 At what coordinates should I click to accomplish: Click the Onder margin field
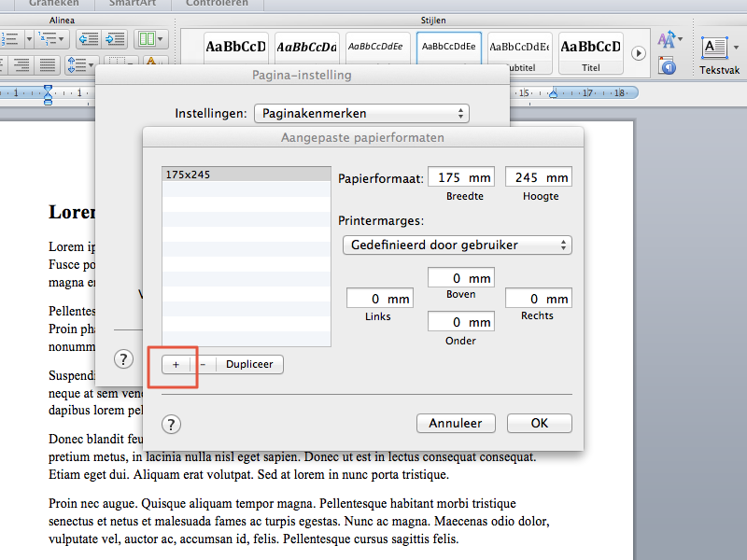[x=461, y=321]
